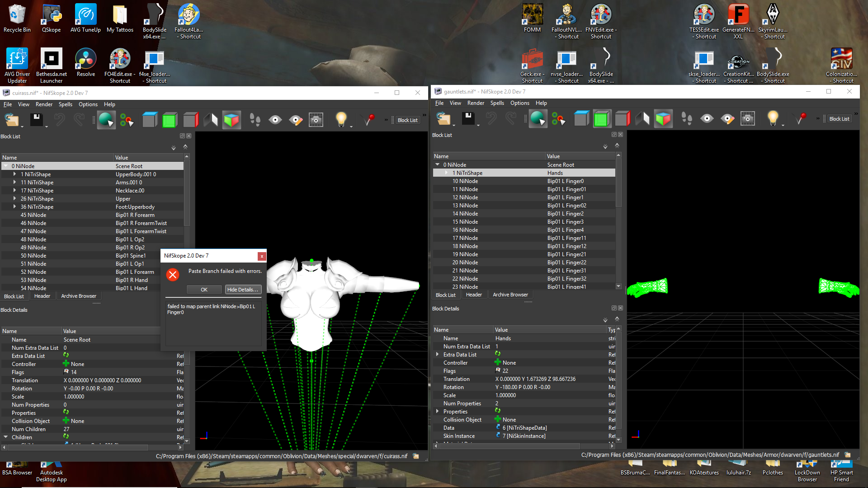The width and height of the screenshot is (868, 488).
Task: Click the red pin reset icon in cuirass toolbar
Action: [369, 120]
